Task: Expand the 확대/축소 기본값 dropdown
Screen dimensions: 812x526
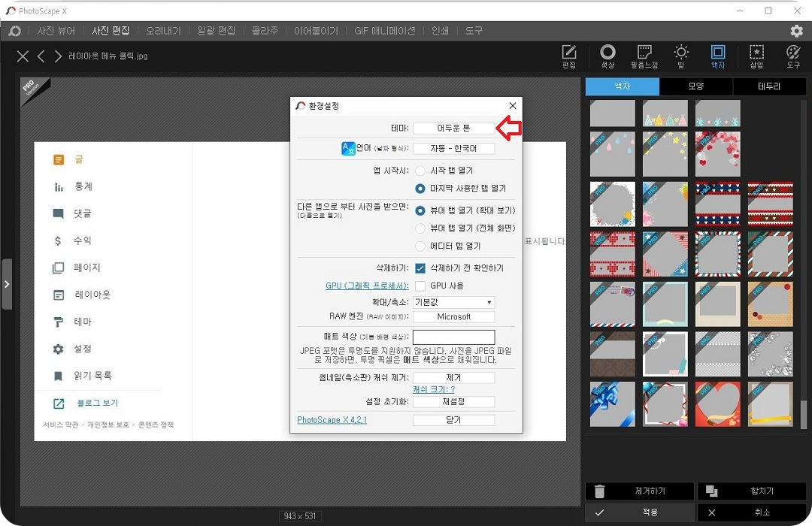Action: (453, 302)
